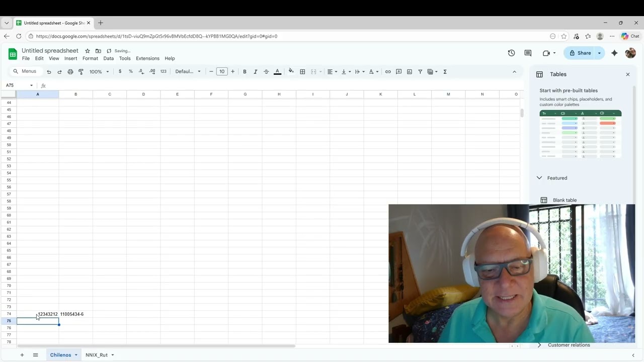Redo the last action
Image resolution: width=644 pixels, height=362 pixels.
[59, 72]
